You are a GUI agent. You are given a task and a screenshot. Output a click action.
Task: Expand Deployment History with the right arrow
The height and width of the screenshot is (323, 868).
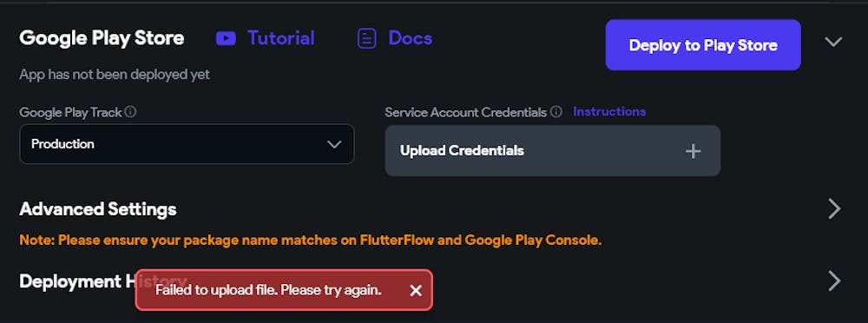tap(834, 281)
